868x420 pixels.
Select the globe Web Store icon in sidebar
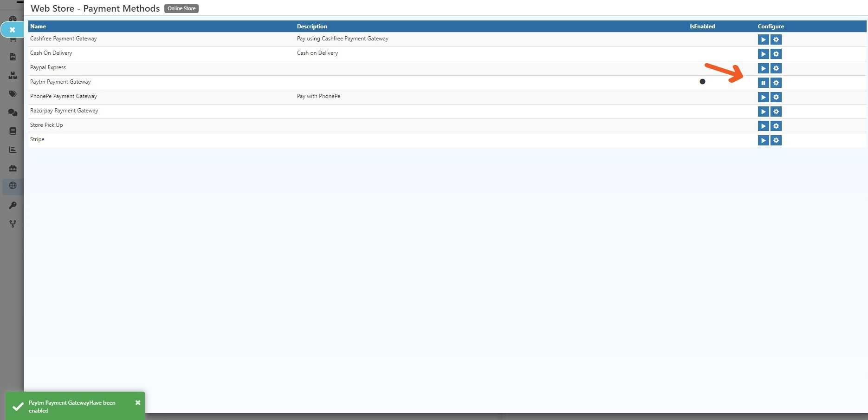coord(13,186)
